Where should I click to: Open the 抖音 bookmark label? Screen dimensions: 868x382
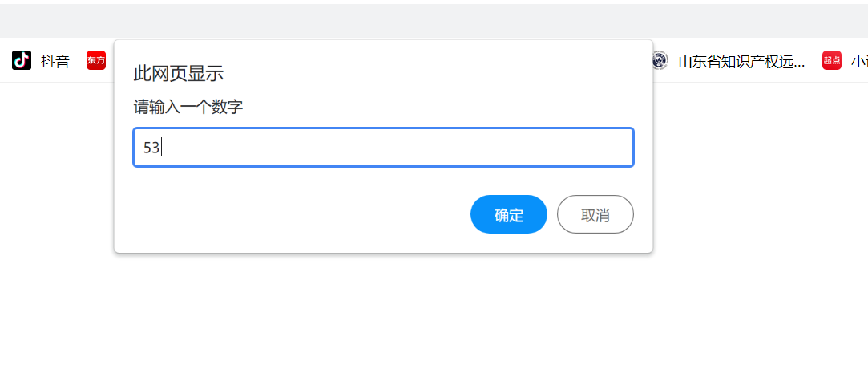(55, 61)
